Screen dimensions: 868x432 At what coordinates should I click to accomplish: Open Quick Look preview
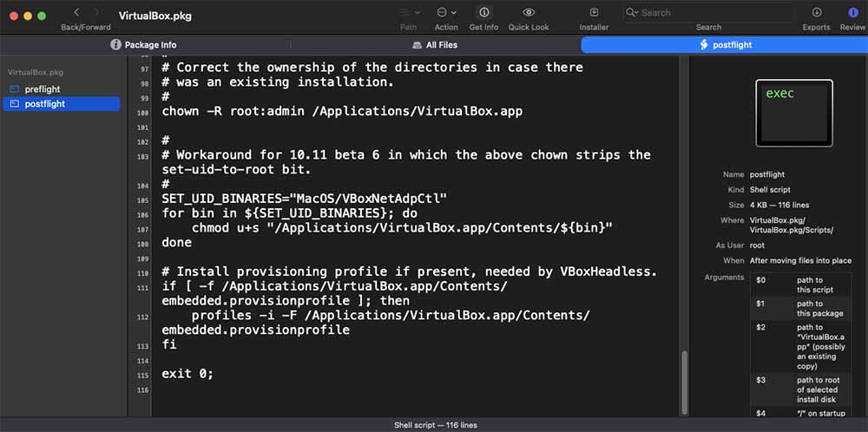coord(529,12)
